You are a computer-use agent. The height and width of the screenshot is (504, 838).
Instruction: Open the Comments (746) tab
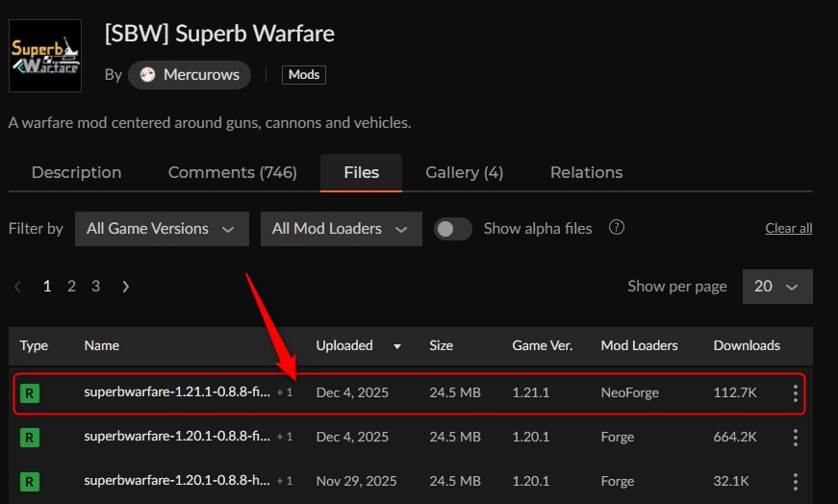coord(233,172)
